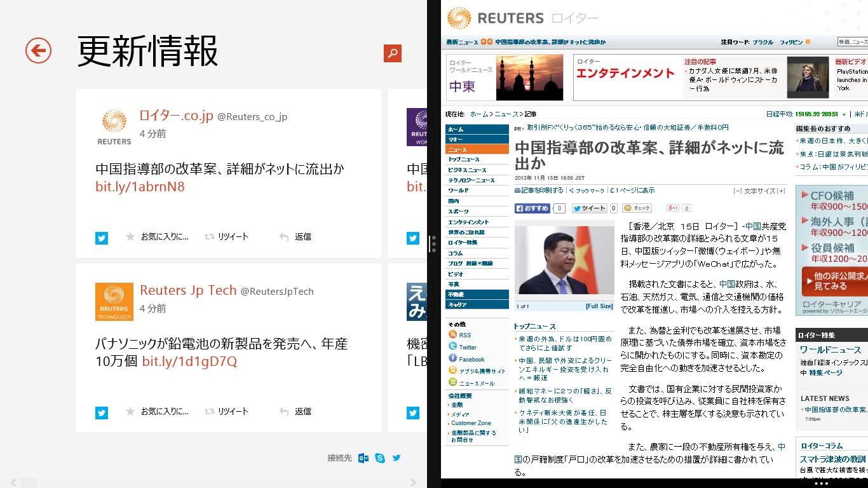The width and height of the screenshot is (868, 488).
Task: Click the ブックマーク link
Action: click(587, 191)
